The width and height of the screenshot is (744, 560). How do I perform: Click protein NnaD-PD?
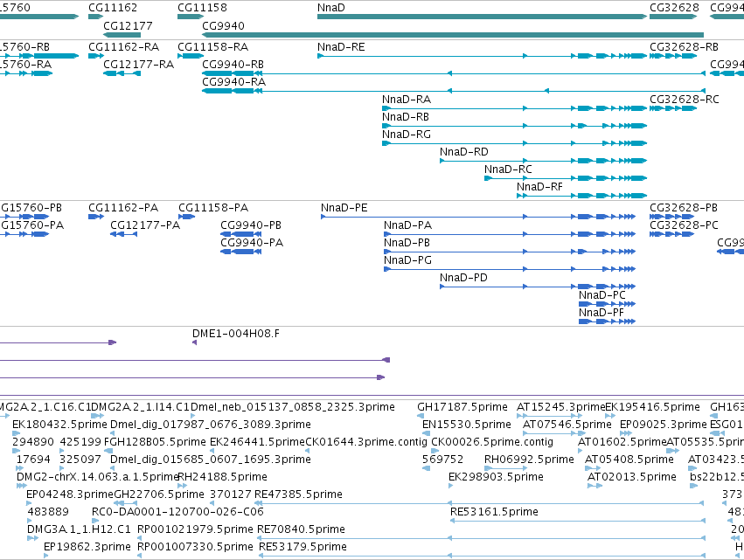pyautogui.click(x=538, y=287)
